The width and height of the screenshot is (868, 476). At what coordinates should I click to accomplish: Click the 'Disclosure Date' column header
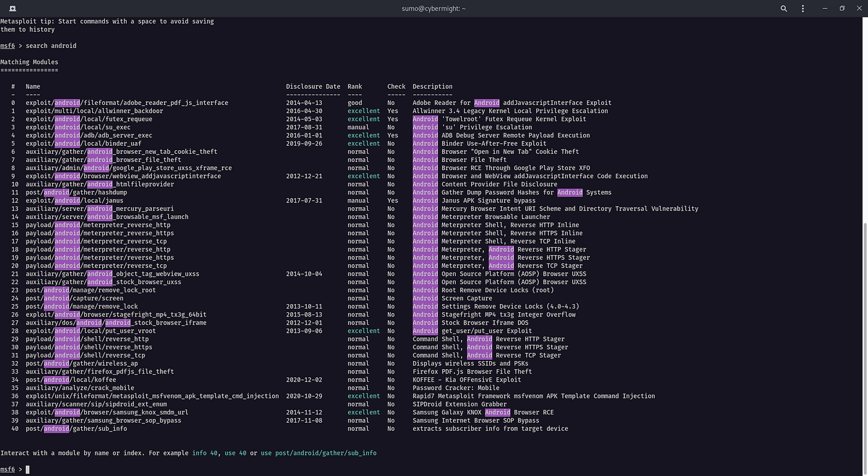[313, 87]
